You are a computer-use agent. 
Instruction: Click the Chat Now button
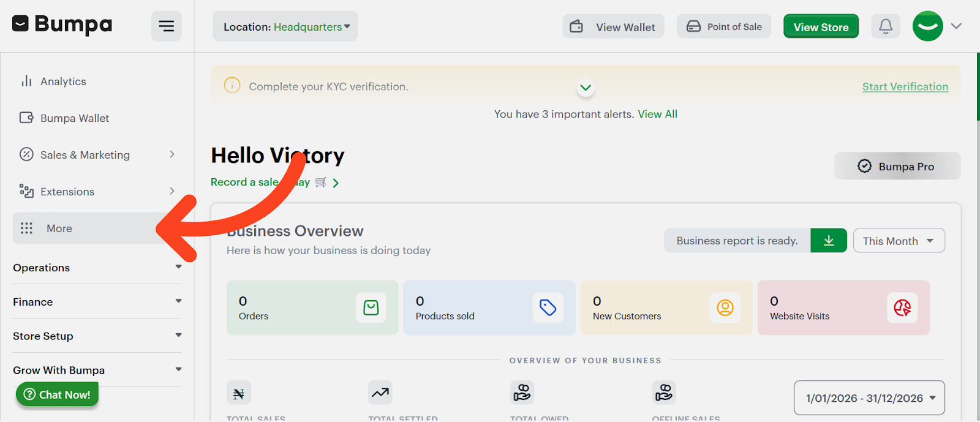coord(58,394)
